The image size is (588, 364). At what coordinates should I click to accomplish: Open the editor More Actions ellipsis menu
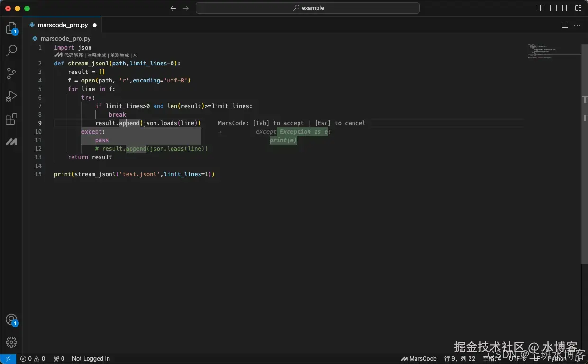(577, 25)
